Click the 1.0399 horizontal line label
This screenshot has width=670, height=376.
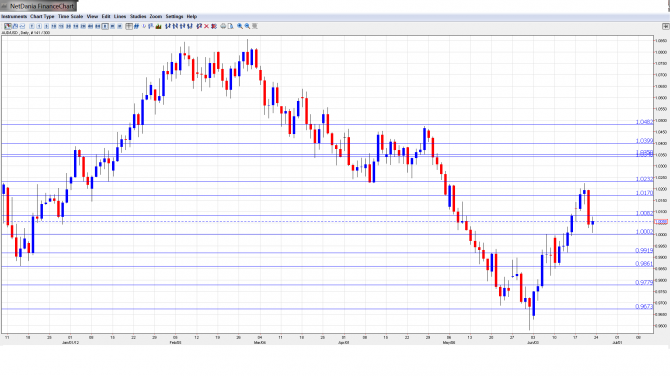click(644, 141)
